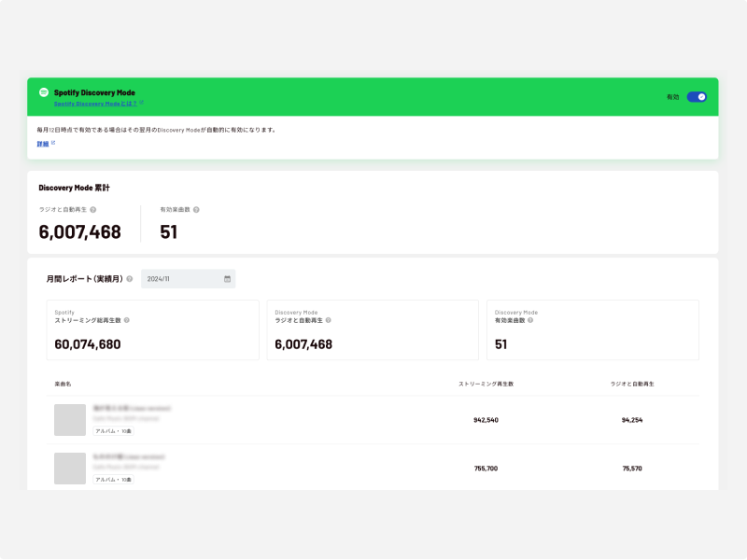Click the 詳細 details link
Screen dimensions: 747x560
pyautogui.click(x=43, y=144)
